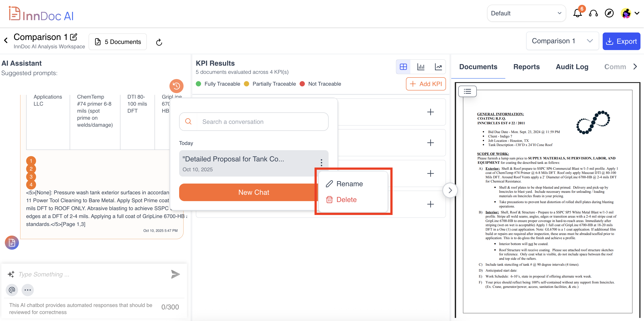
Task: Click the send message arrow icon
Action: [x=175, y=274]
